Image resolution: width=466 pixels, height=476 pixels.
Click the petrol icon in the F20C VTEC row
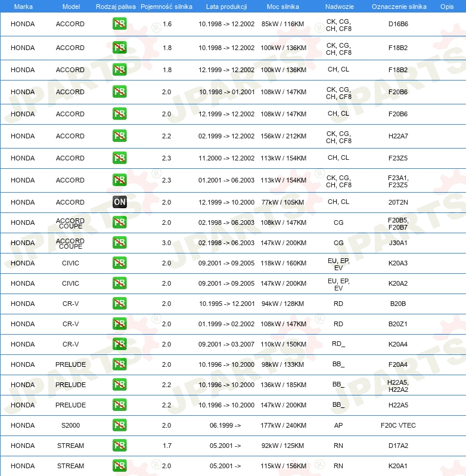(119, 425)
